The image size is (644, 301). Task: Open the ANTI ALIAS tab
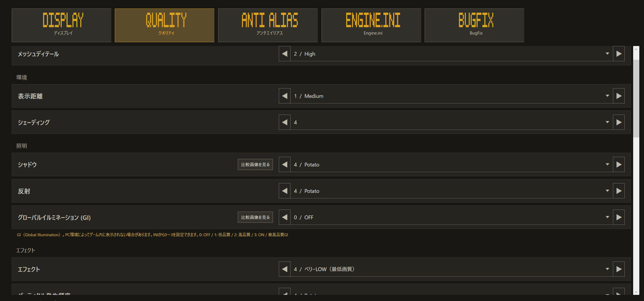pos(268,25)
